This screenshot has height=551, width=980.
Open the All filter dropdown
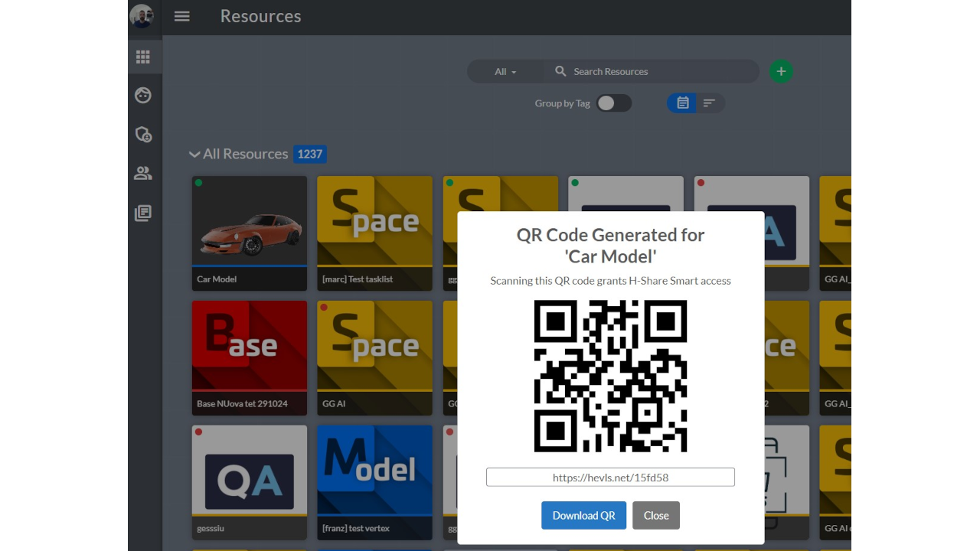[x=505, y=71]
